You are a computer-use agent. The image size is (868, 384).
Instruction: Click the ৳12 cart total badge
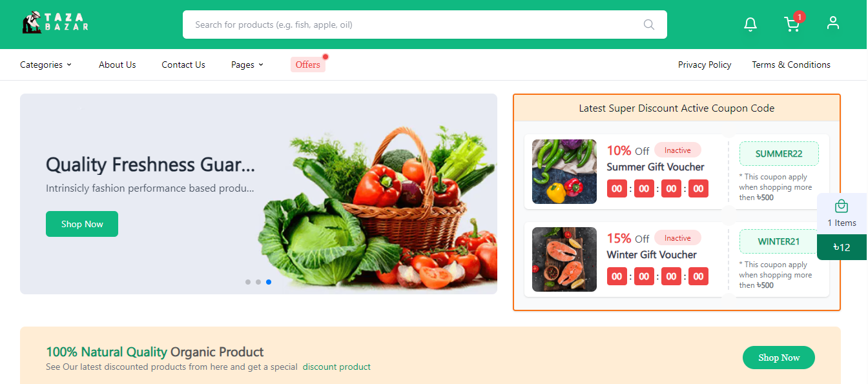[842, 247]
